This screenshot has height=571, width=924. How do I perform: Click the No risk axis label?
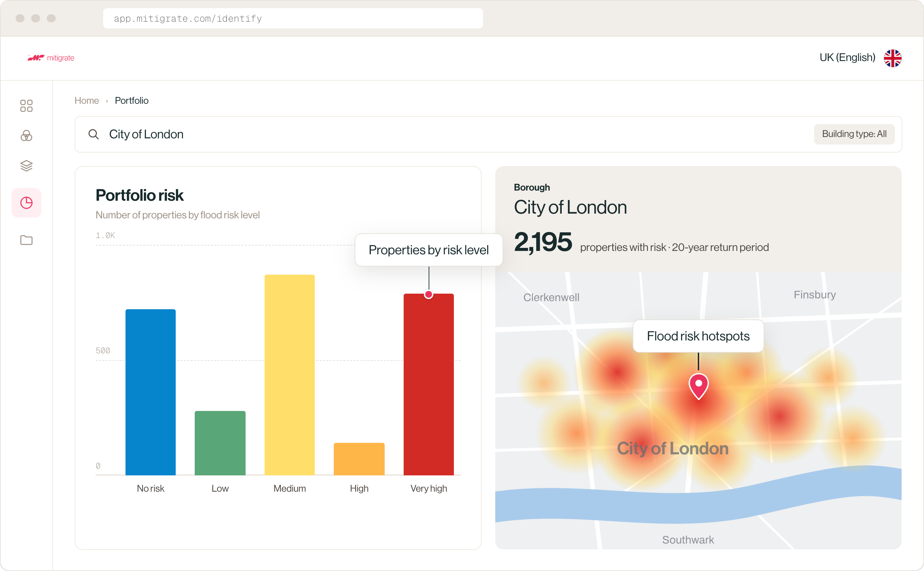coord(150,489)
